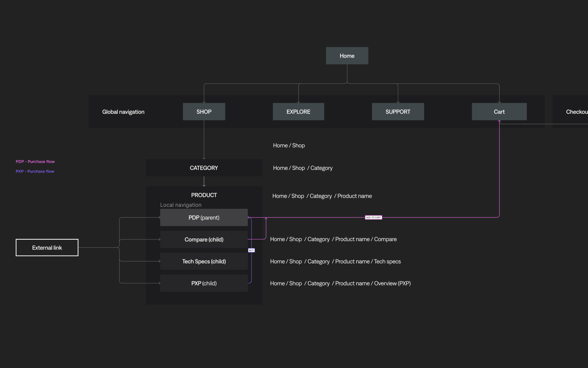Select the PDP (parent) node

204,217
